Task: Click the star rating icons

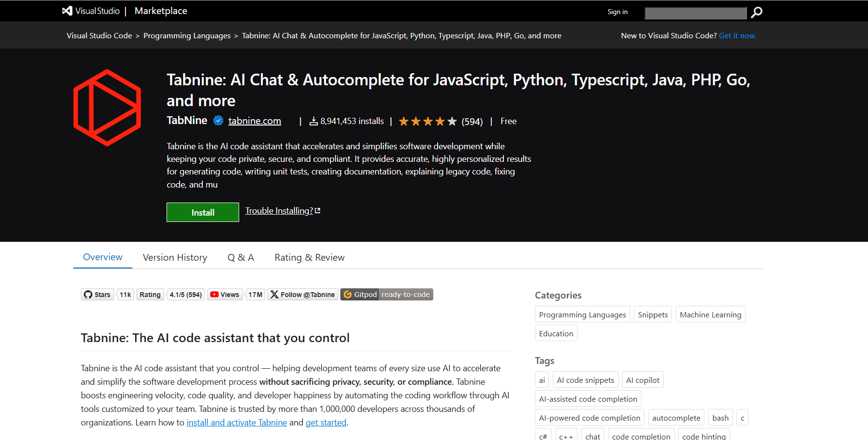Action: [427, 122]
